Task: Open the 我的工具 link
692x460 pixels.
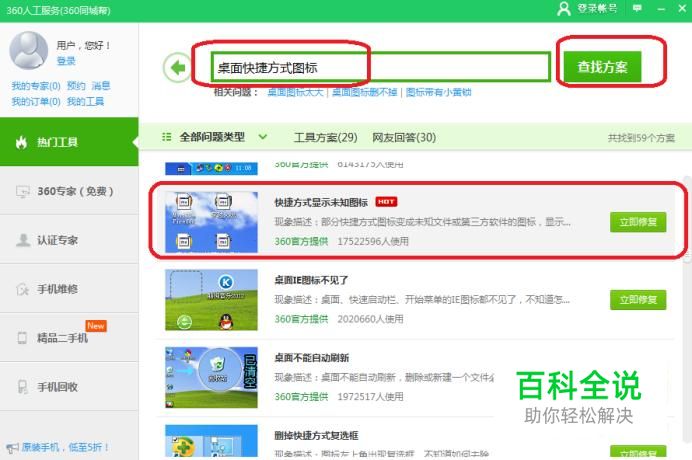Action: coord(86,102)
